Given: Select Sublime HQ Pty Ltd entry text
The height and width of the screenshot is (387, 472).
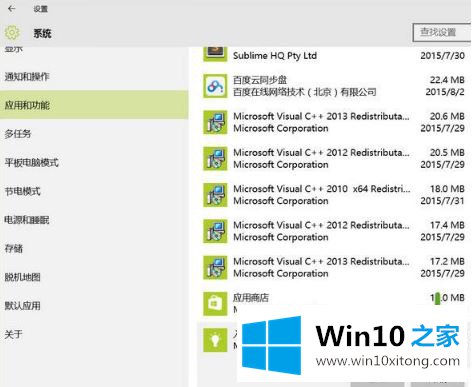Looking at the screenshot, I should pyautogui.click(x=275, y=56).
